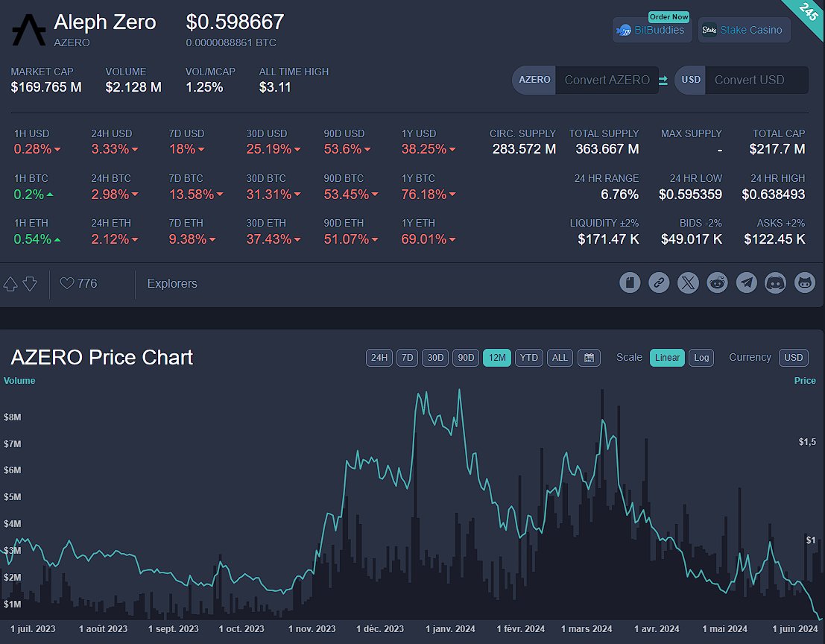Click total supply 363.667 M

[607, 149]
